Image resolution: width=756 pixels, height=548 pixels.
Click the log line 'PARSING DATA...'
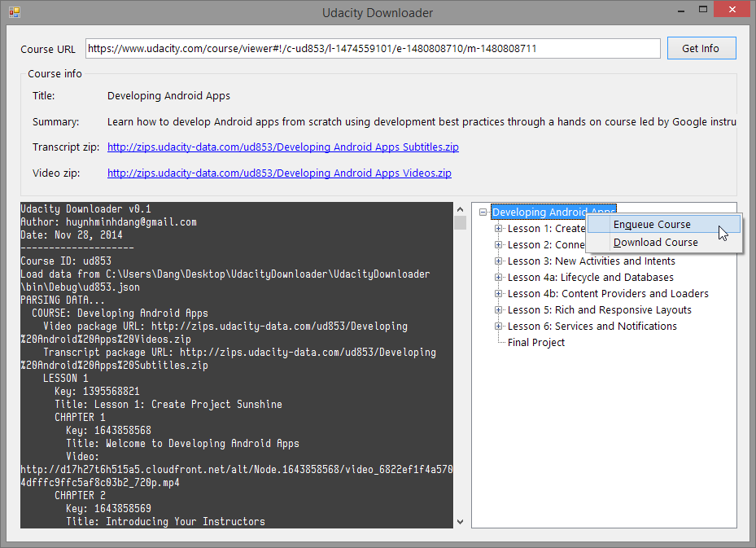pos(63,300)
